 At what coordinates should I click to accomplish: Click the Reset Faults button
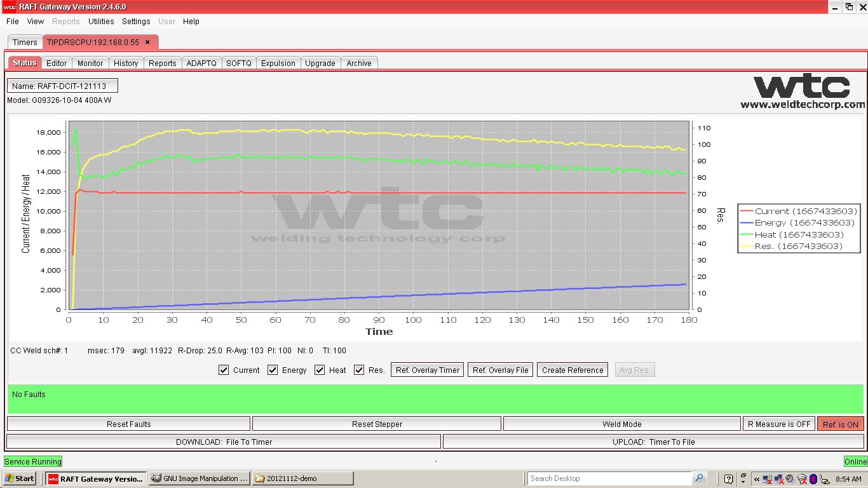[x=128, y=424]
